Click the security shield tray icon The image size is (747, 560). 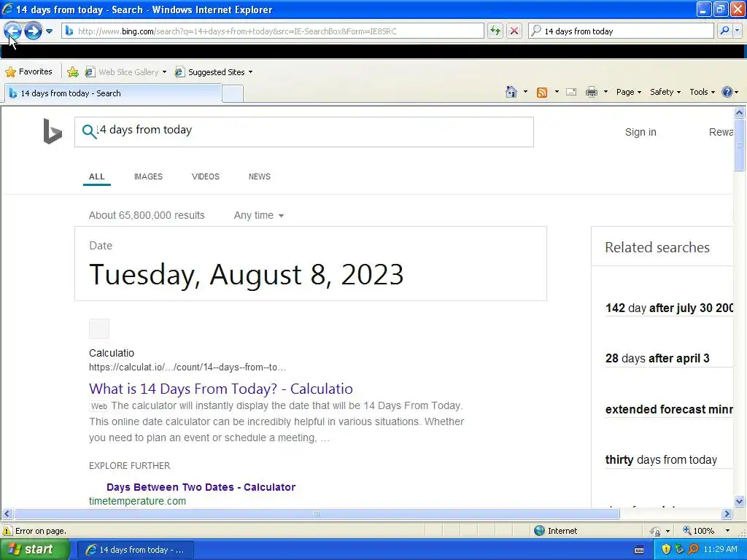(x=666, y=550)
